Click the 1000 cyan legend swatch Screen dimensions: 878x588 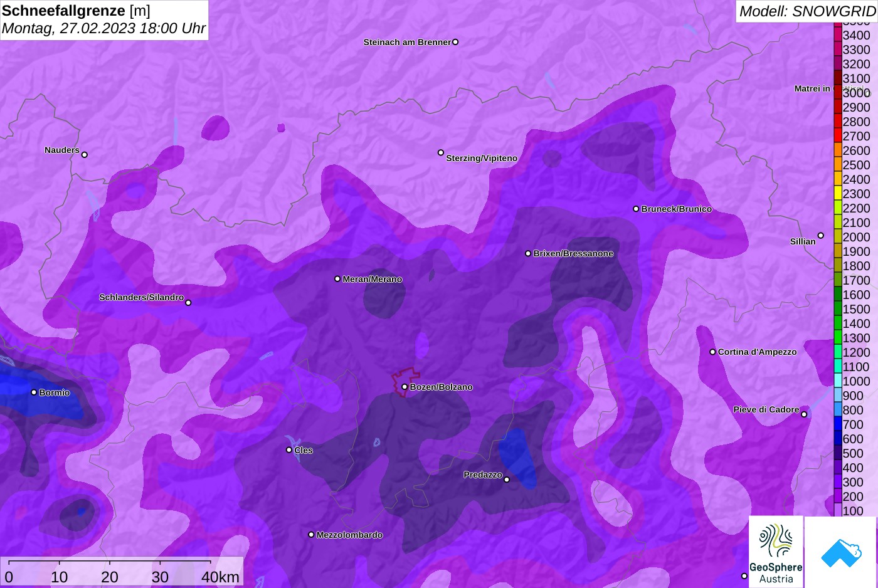pyautogui.click(x=838, y=381)
